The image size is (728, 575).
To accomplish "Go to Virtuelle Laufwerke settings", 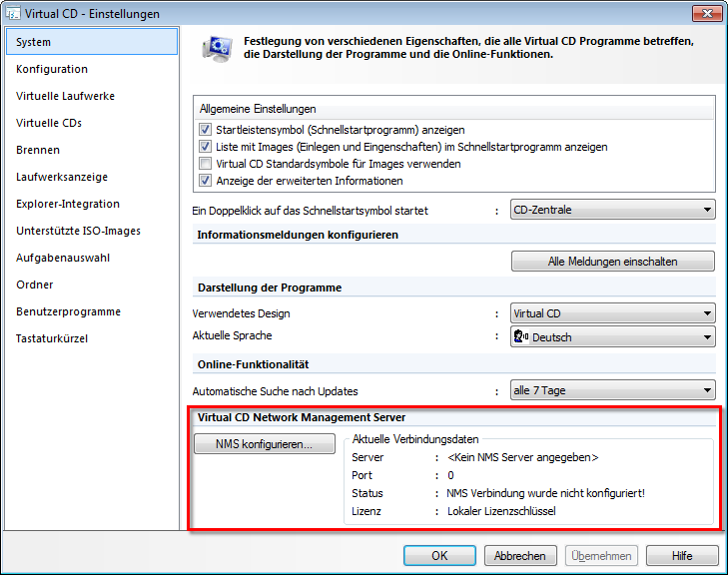I will 92,96.
